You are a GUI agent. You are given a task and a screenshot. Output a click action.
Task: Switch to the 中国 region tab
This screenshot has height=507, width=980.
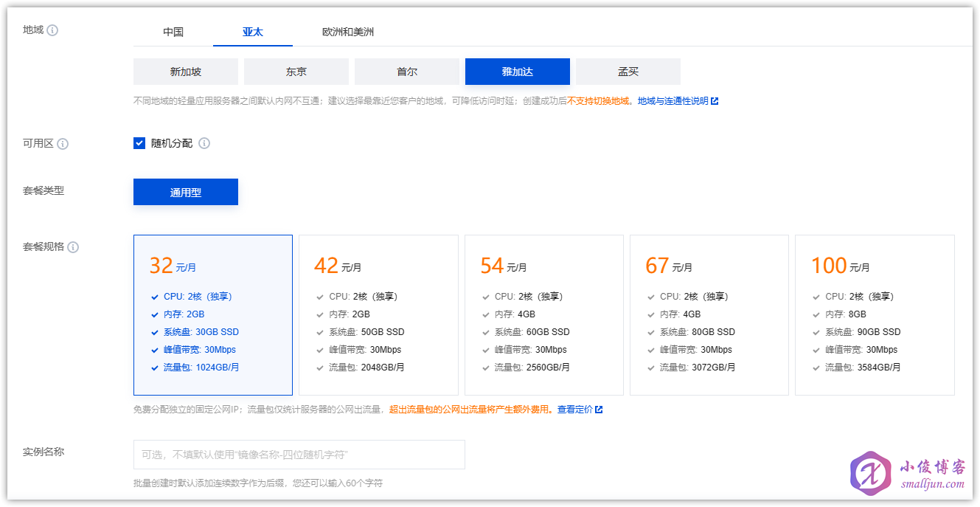173,32
